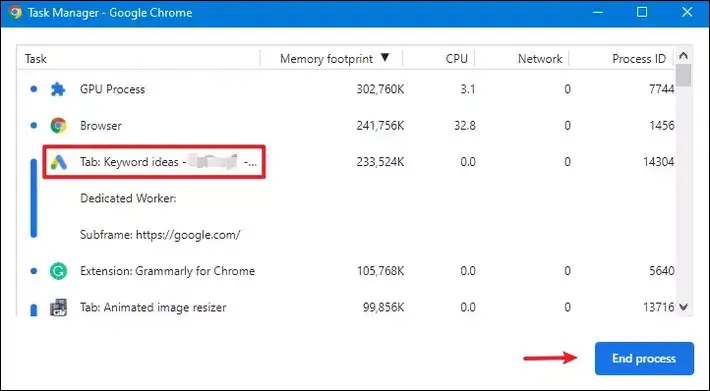Screen dimensions: 710x391
Task: Select Tab: Animated image resizer row
Action: tap(346, 307)
